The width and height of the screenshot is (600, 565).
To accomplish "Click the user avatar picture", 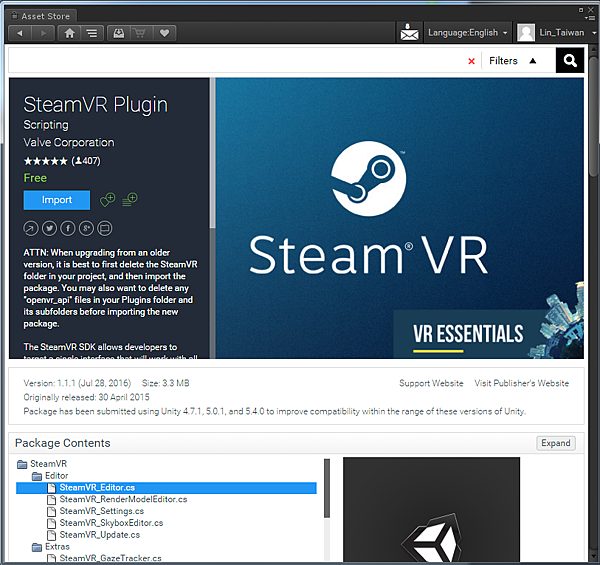I will [x=526, y=33].
